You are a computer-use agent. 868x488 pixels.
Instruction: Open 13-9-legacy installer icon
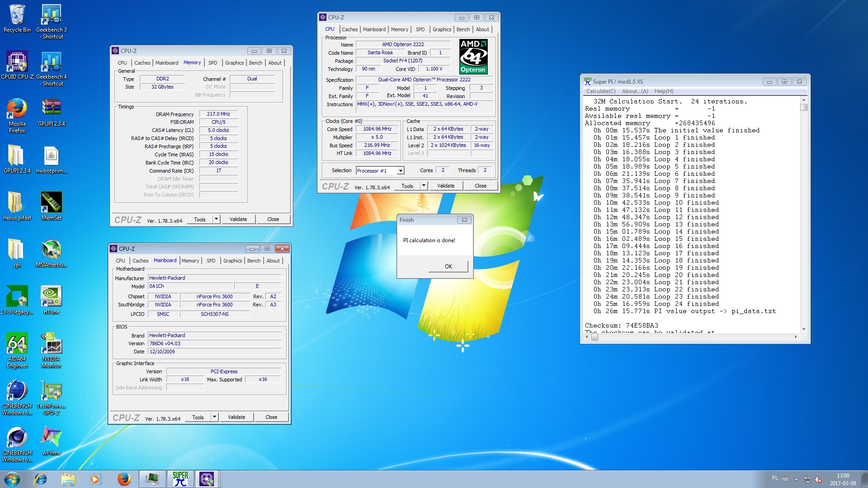(x=17, y=300)
